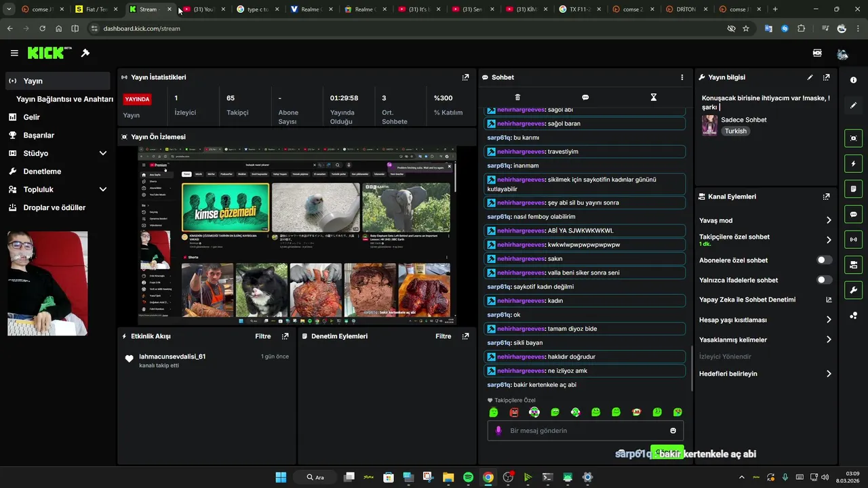Image resolution: width=868 pixels, height=488 pixels.
Task: Click the trash icon to clear chat
Action: [x=518, y=98]
